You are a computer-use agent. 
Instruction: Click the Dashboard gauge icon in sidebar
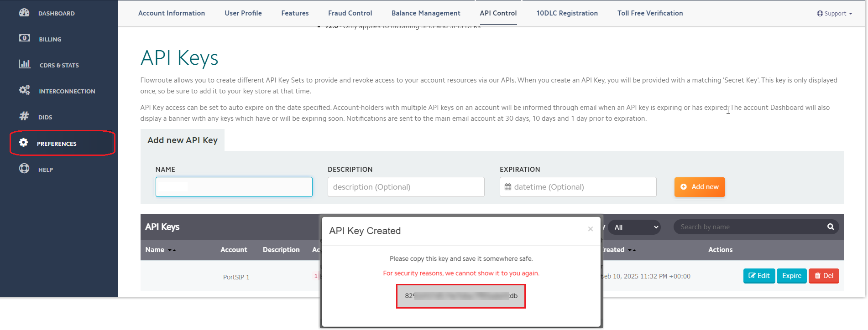24,13
